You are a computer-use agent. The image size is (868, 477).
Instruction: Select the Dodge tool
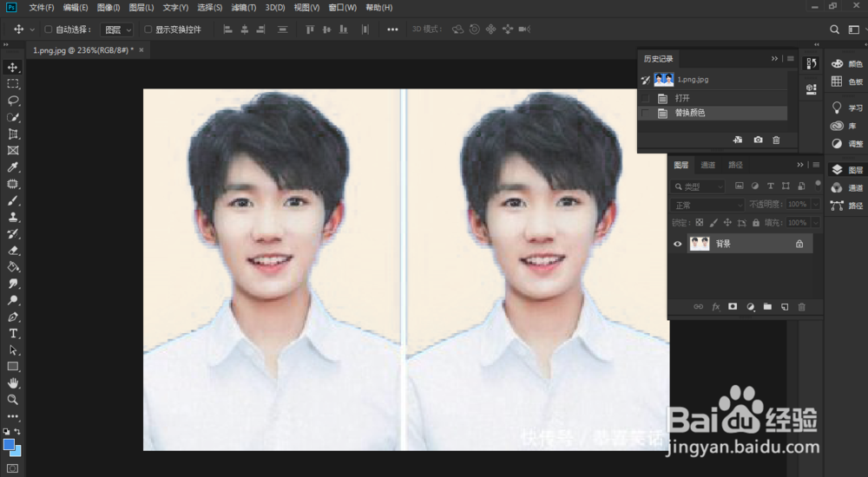tap(13, 300)
